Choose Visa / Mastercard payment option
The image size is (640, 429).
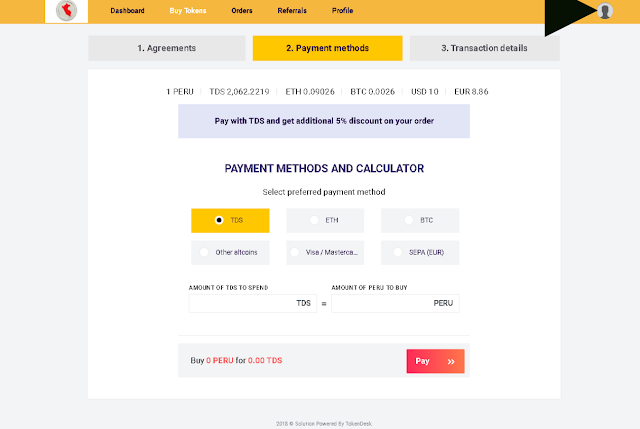325,252
